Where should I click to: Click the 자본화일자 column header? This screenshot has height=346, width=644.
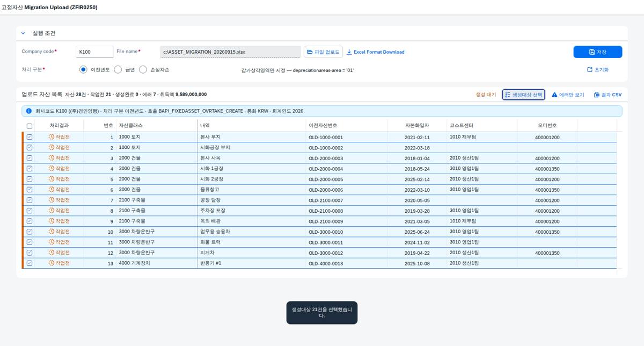tap(417, 126)
